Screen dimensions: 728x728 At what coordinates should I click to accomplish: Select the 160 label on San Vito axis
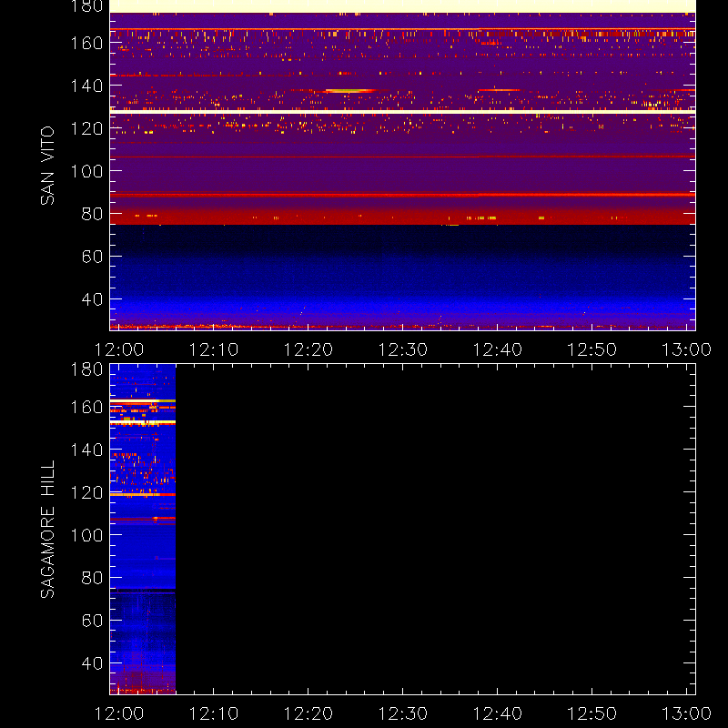86,43
